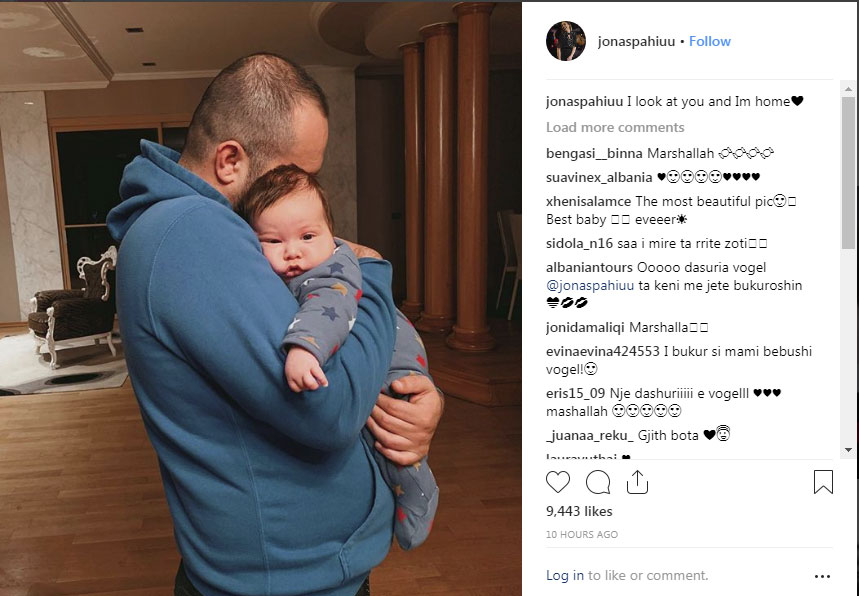This screenshot has height=596, width=859.
Task: Like the post with the heart icon
Action: 558,482
